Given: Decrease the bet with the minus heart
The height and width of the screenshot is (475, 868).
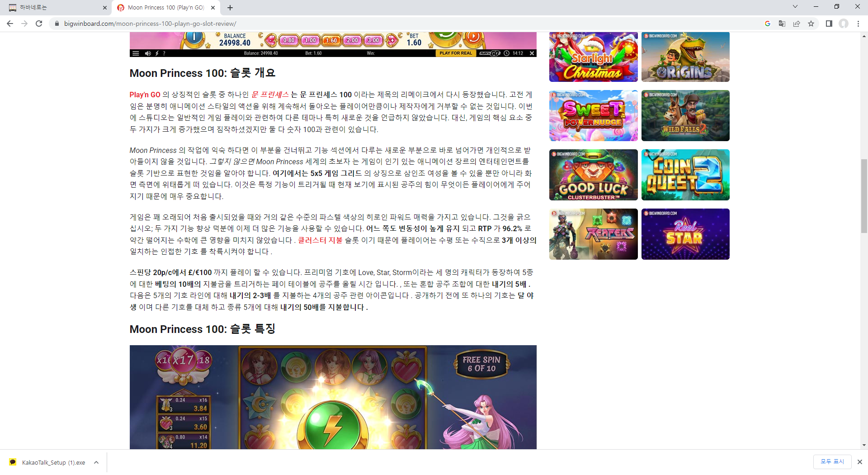Looking at the screenshot, I should pos(271,40).
